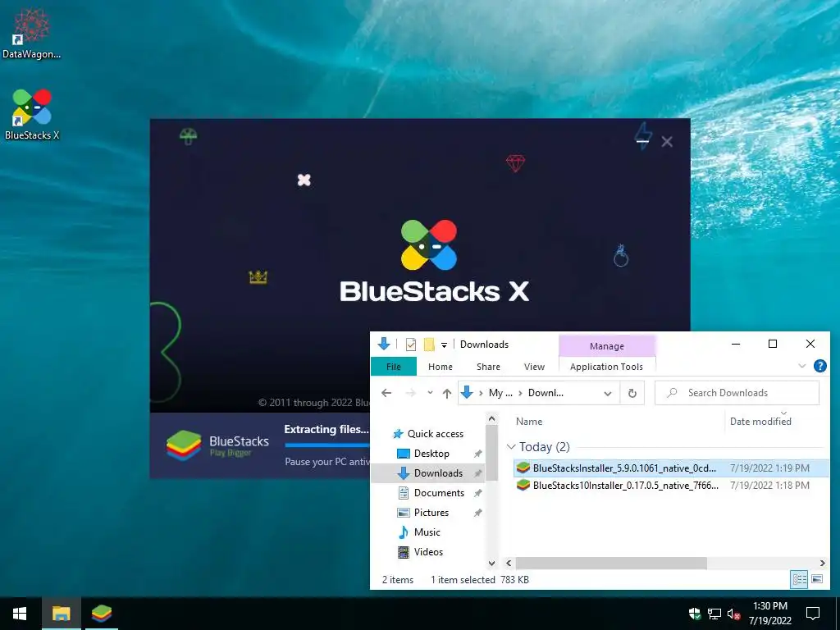Click the horizontal scrollbar thumb

[610, 563]
